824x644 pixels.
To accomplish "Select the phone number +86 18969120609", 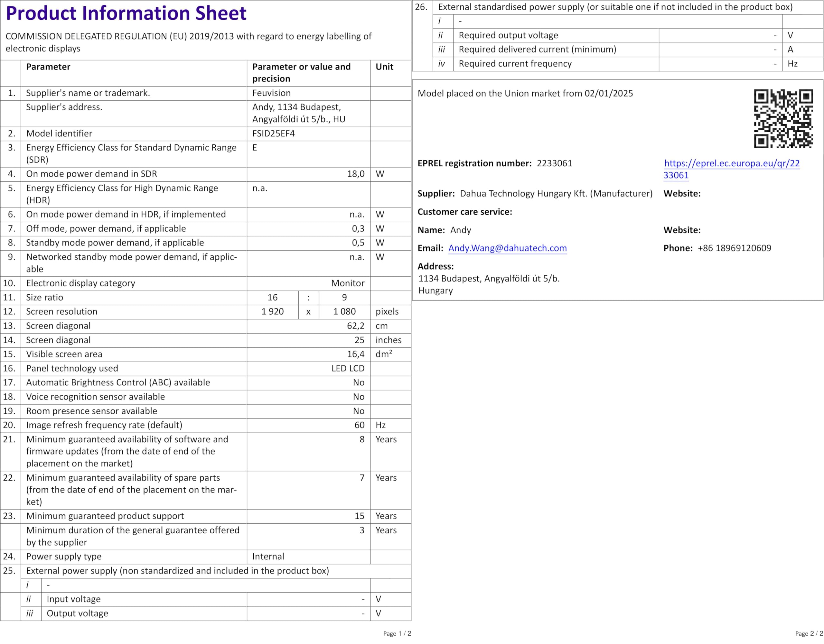I will [x=734, y=248].
